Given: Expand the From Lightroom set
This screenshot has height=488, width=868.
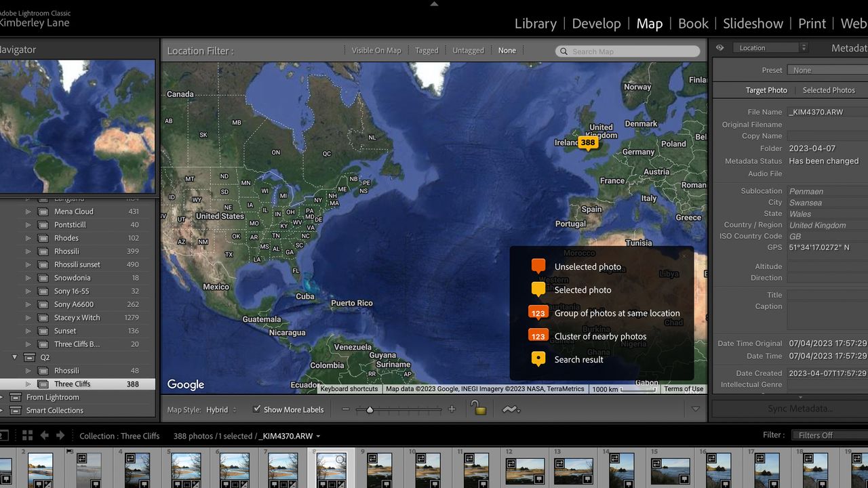Looking at the screenshot, I should [2, 397].
